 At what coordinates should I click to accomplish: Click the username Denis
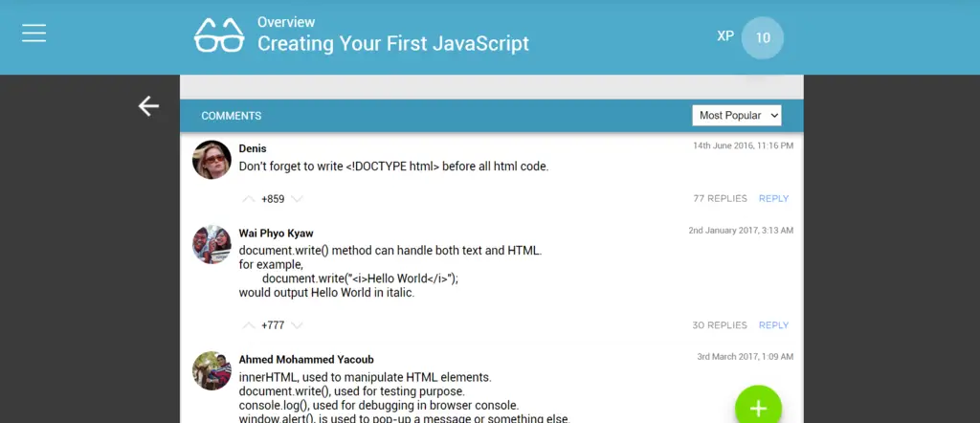pos(253,148)
